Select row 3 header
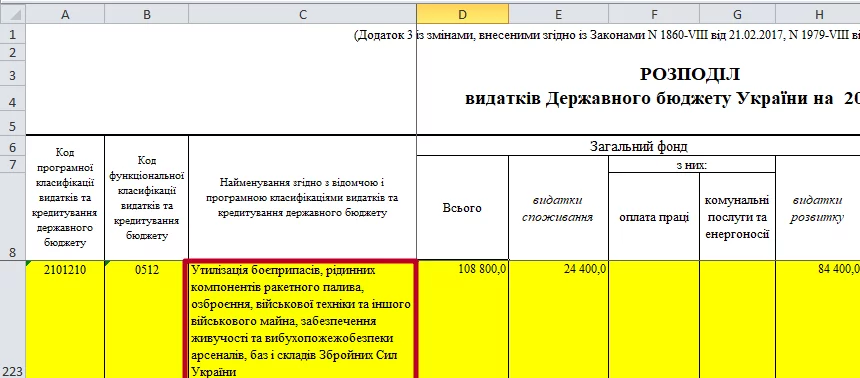 (13, 75)
